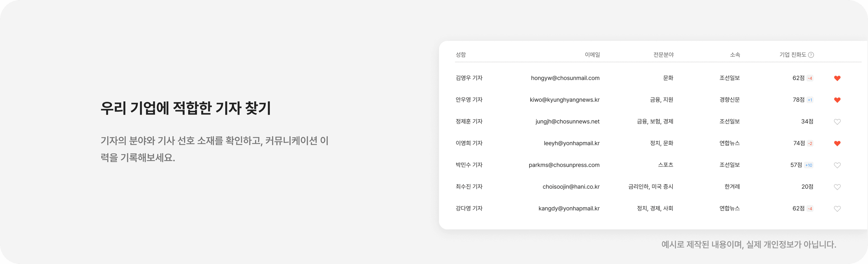Click the 성함 column header
Image resolution: width=868 pixels, height=264 pixels.
point(461,55)
